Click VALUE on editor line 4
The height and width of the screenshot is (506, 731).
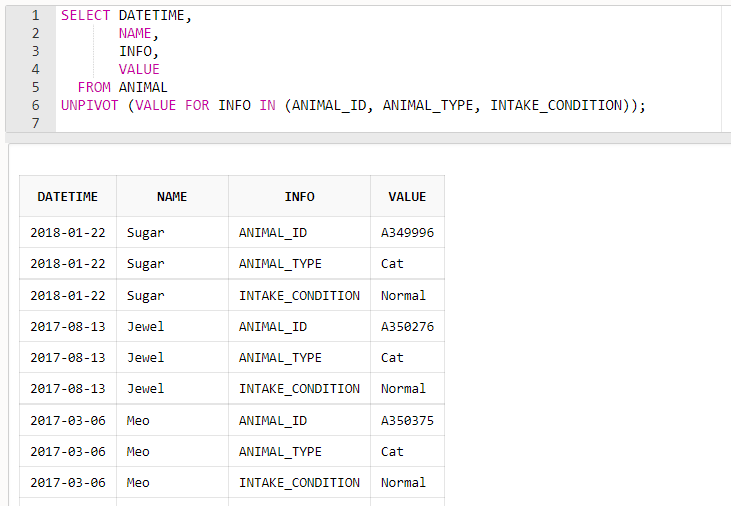(139, 69)
